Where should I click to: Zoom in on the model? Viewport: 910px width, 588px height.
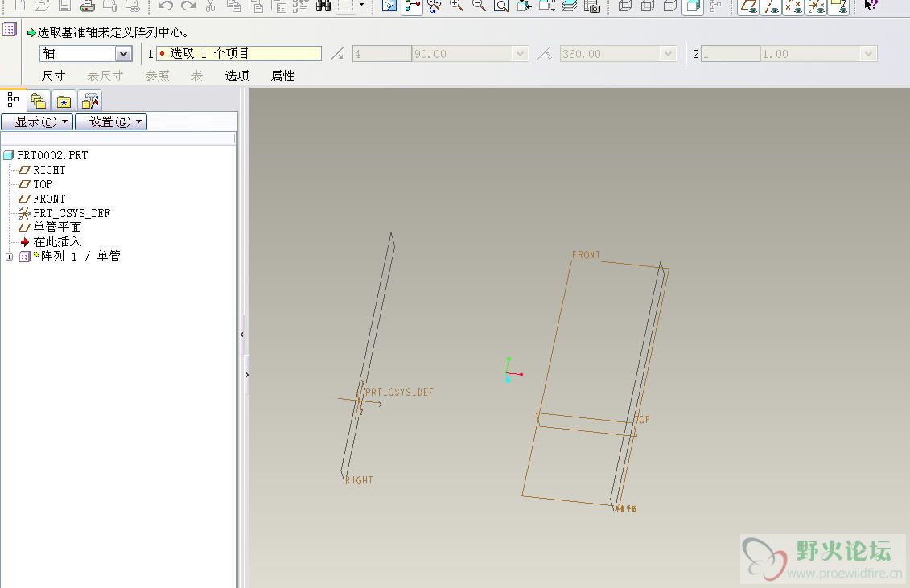(x=457, y=5)
